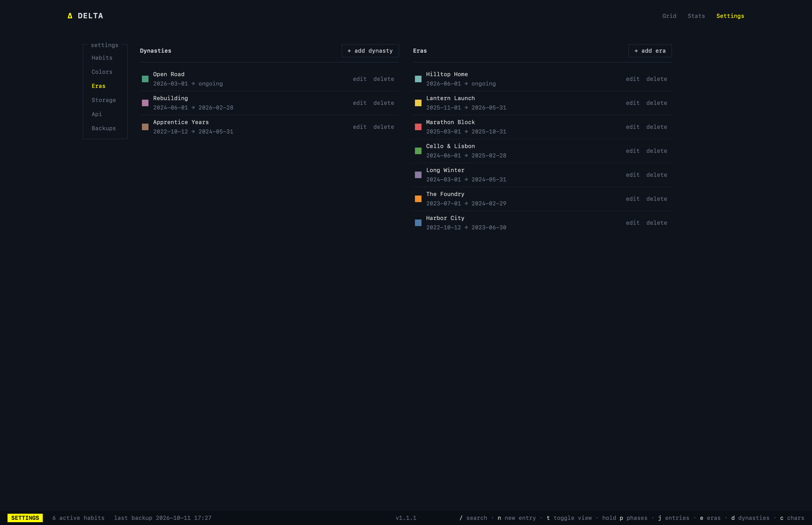This screenshot has height=525, width=812.
Task: Click Cello & Lisbon green swatch
Action: click(x=418, y=151)
